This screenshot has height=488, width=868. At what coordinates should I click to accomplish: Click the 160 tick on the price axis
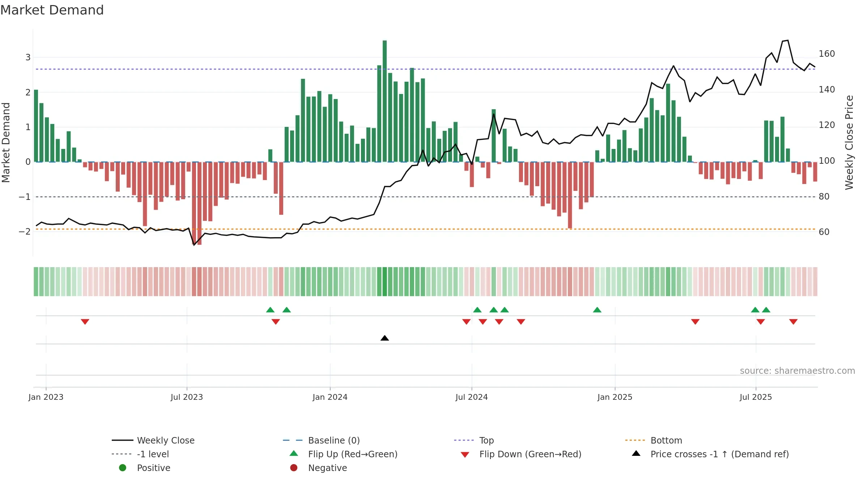pos(827,54)
